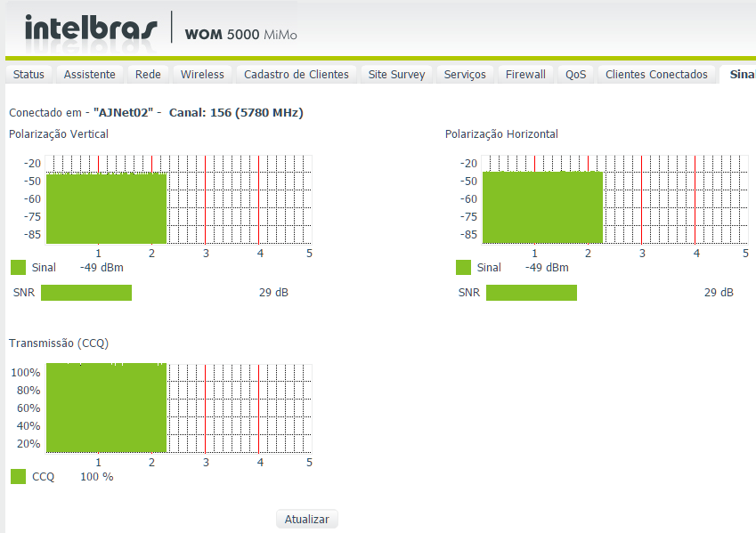
Task: Open the QoS tab
Action: point(575,75)
